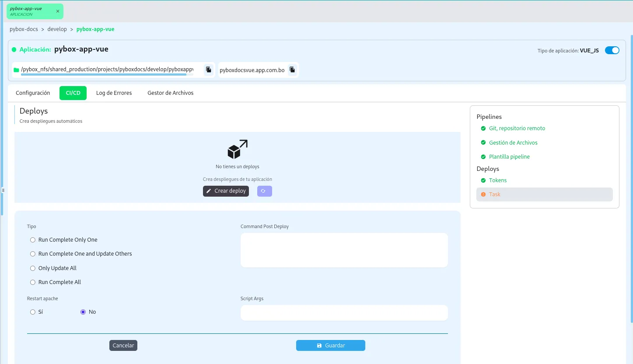
Task: Copy the project folder path
Action: click(x=209, y=69)
